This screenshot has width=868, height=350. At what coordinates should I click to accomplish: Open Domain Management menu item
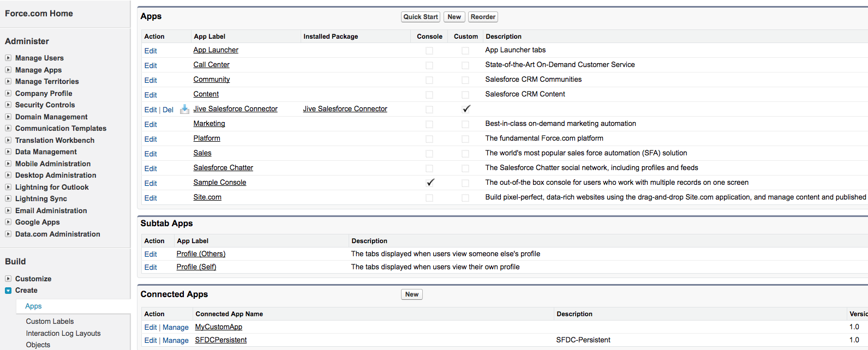coord(51,117)
